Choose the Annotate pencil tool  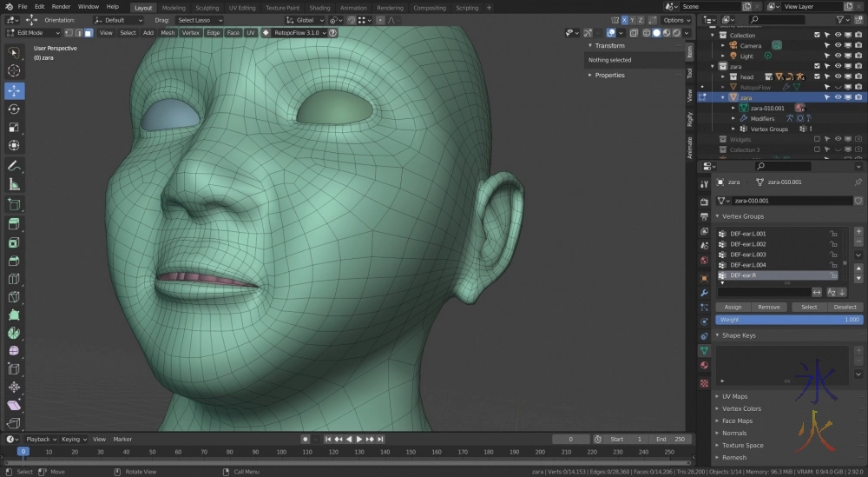click(14, 165)
